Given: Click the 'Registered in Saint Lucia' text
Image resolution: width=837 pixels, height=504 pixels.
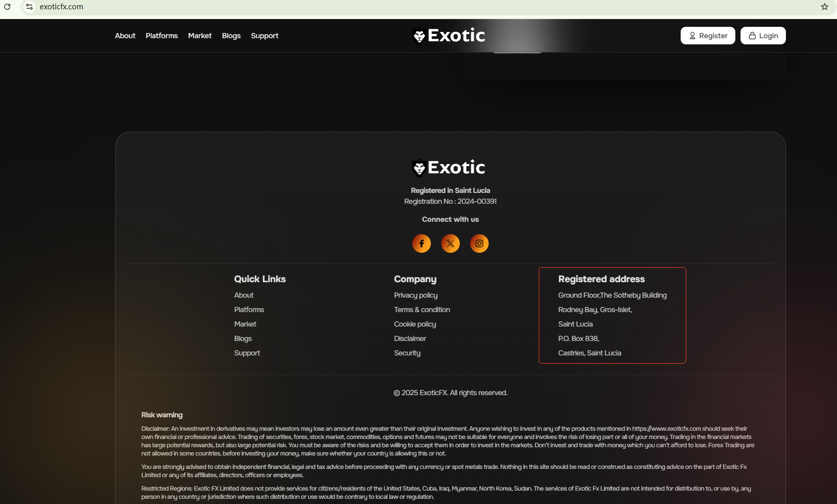Looking at the screenshot, I should coord(450,190).
